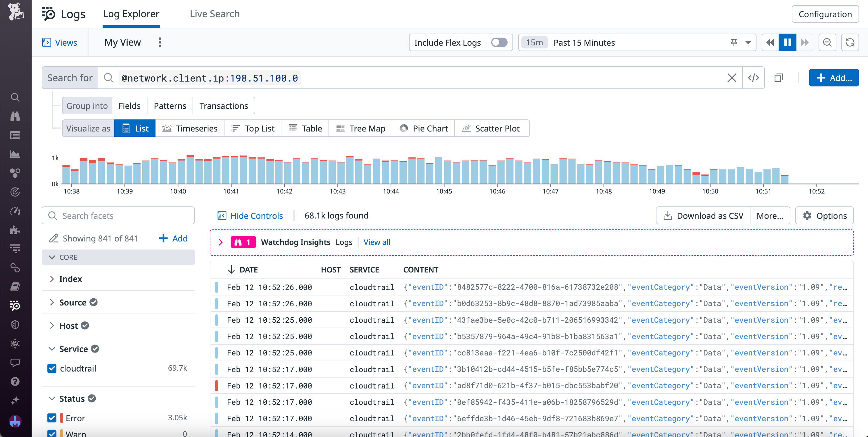
Task: Open View all Watchdog Insights link
Action: coord(377,242)
